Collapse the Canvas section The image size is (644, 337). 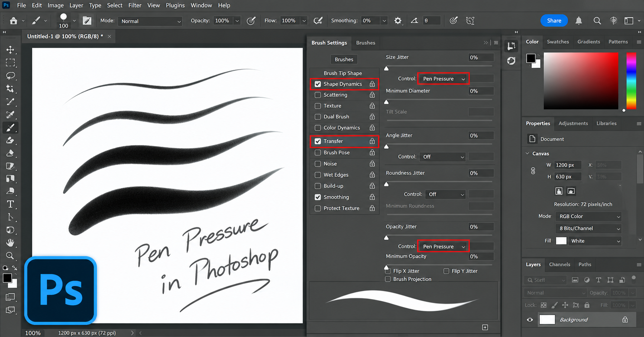[527, 153]
